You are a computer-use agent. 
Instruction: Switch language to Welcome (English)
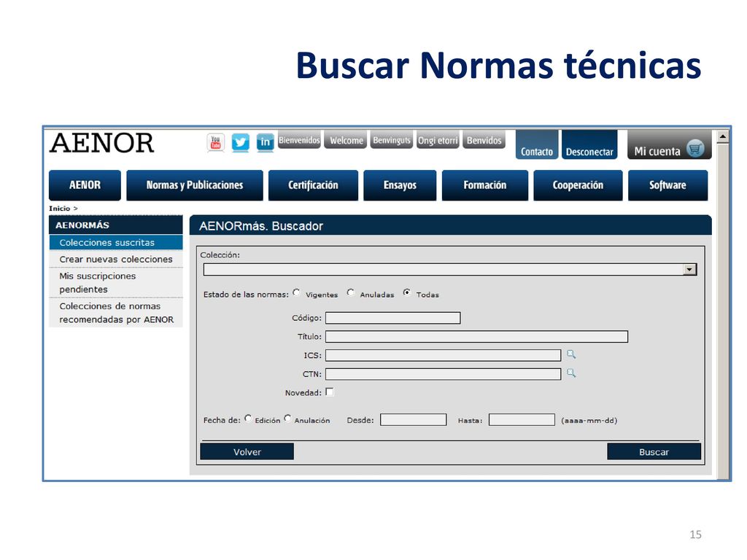(x=346, y=140)
